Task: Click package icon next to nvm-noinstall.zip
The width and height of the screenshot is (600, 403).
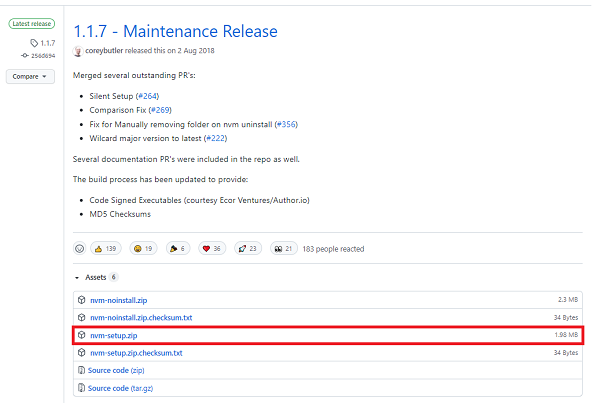Action: tap(81, 300)
